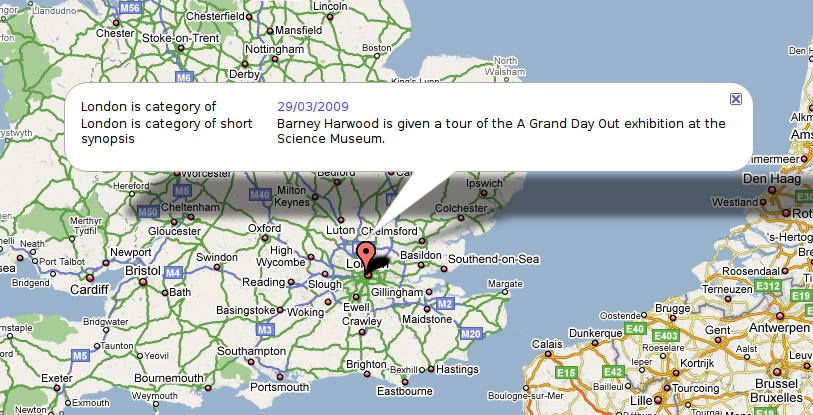Click the Reading city dot marker
Viewport: 813px width, 415px height.
pyautogui.click(x=291, y=282)
